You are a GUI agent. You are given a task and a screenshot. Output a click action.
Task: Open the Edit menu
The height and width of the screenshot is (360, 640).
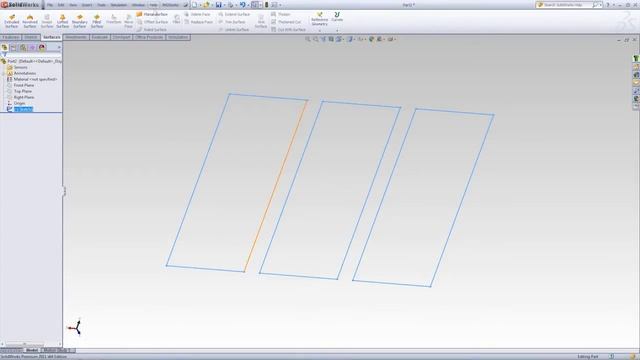tap(61, 5)
